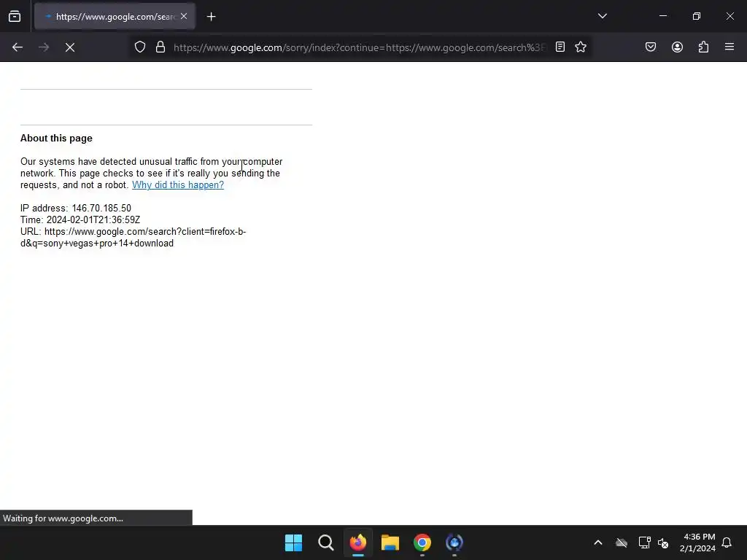Bookmark this page with star icon
The image size is (747, 560).
pos(580,47)
